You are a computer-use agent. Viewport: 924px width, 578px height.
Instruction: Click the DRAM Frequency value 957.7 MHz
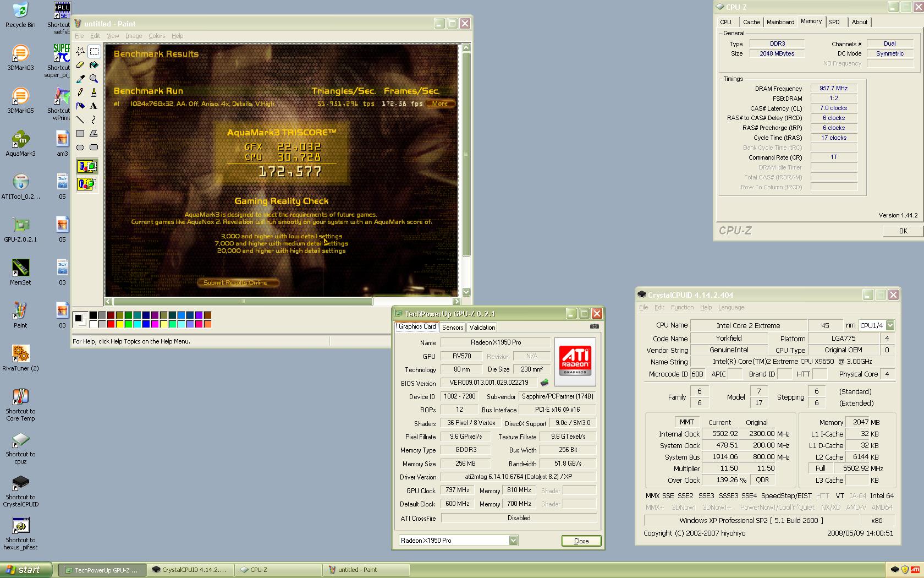833,88
